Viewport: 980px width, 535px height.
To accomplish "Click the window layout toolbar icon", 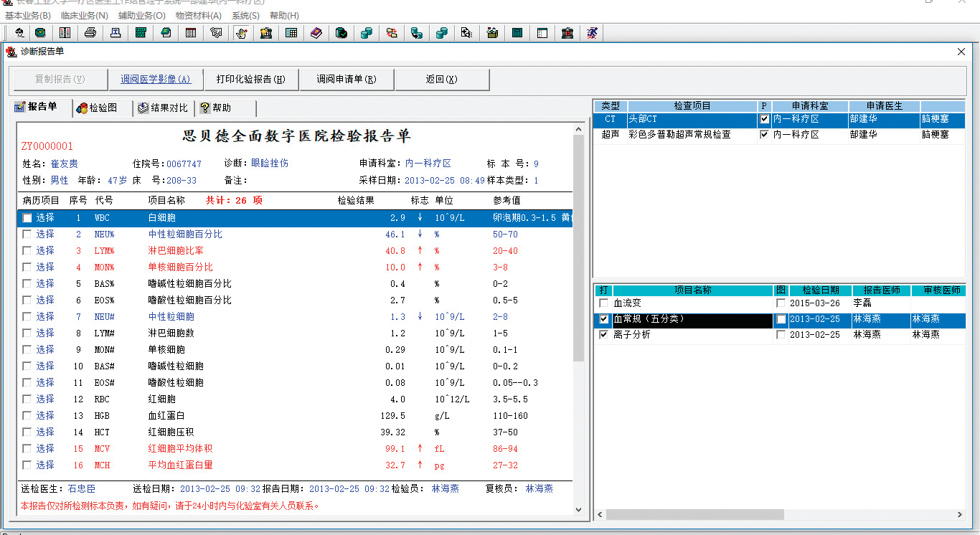I will (542, 32).
